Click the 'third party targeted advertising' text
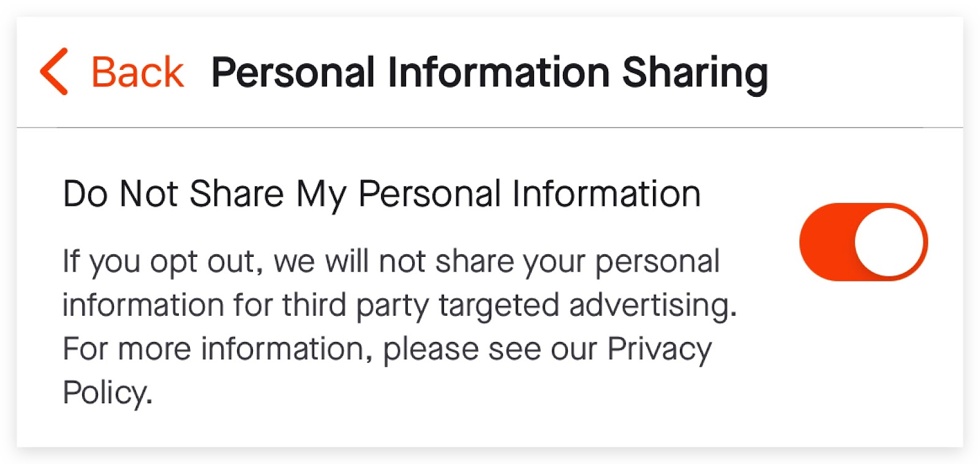980x464 pixels. tap(510, 306)
